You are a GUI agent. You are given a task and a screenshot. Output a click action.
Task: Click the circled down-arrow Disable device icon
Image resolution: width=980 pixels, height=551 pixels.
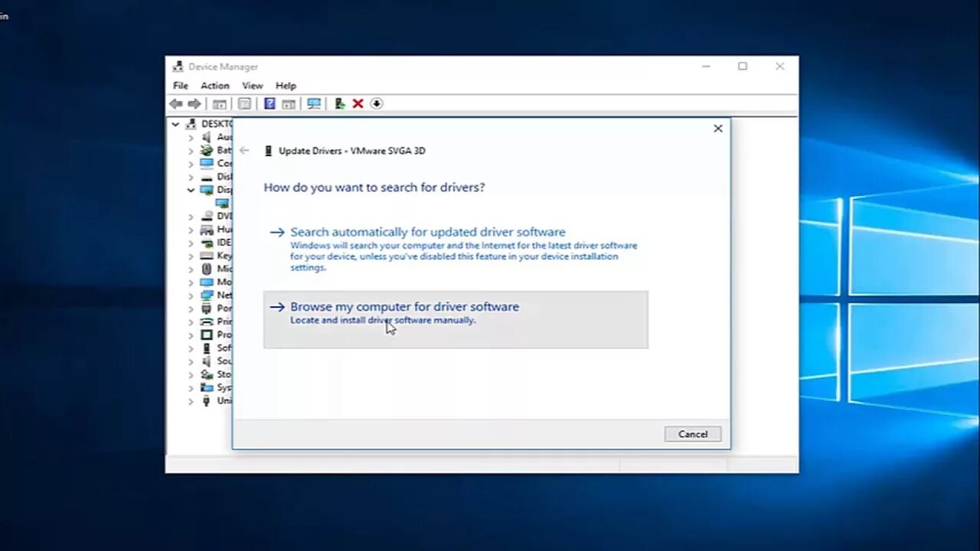pos(377,103)
